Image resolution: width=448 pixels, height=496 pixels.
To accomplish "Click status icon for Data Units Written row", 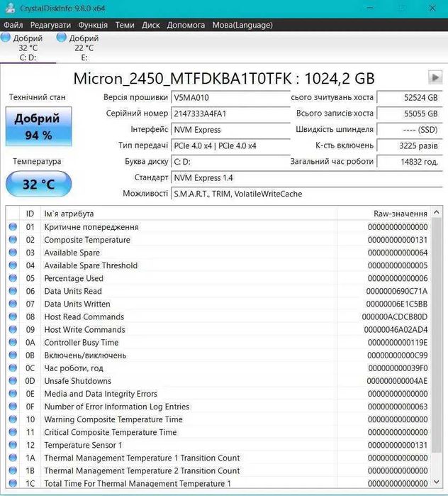I will coord(13,304).
